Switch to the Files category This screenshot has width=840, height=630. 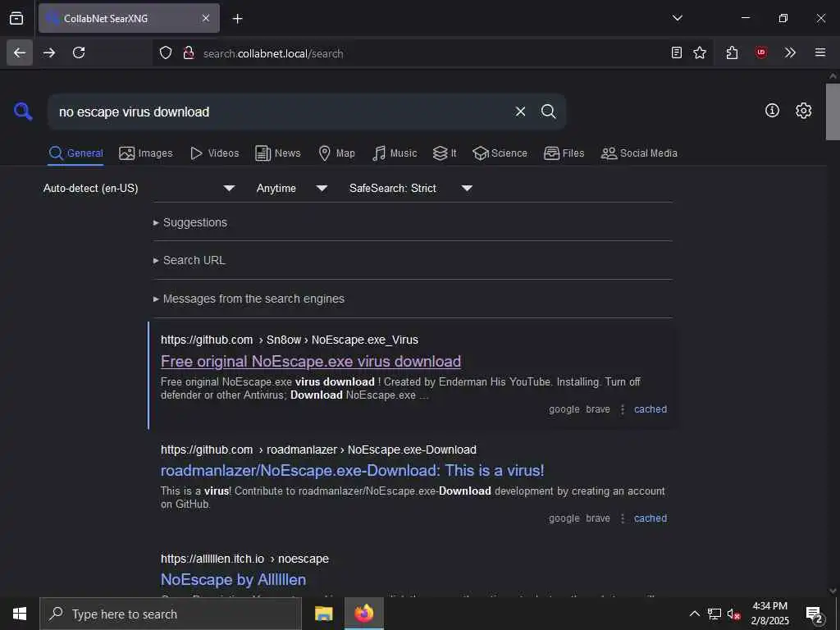pos(564,153)
